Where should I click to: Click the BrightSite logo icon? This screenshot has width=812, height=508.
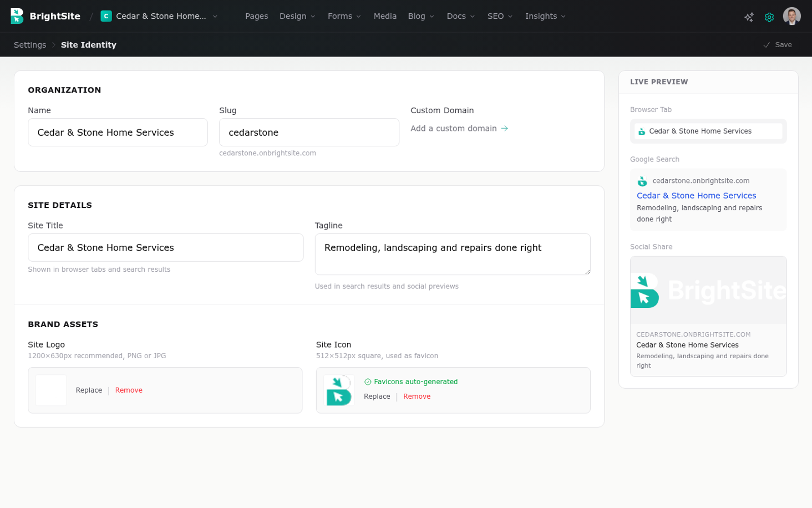[x=17, y=16]
